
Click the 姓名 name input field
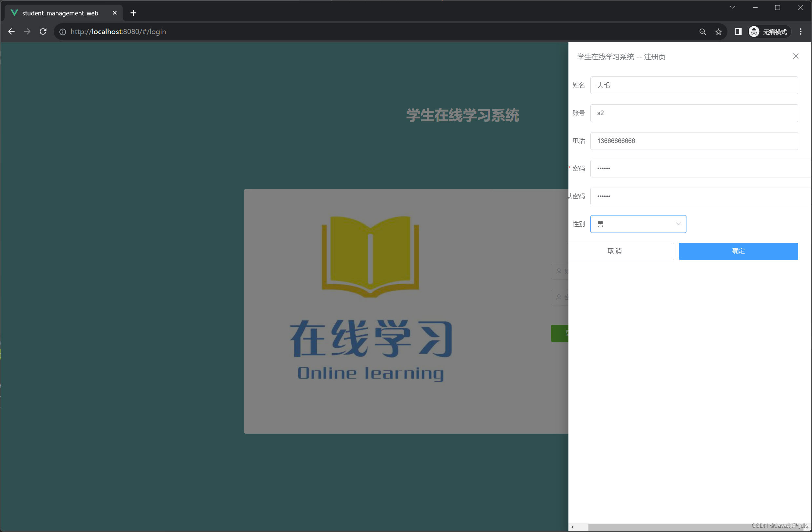pyautogui.click(x=694, y=85)
